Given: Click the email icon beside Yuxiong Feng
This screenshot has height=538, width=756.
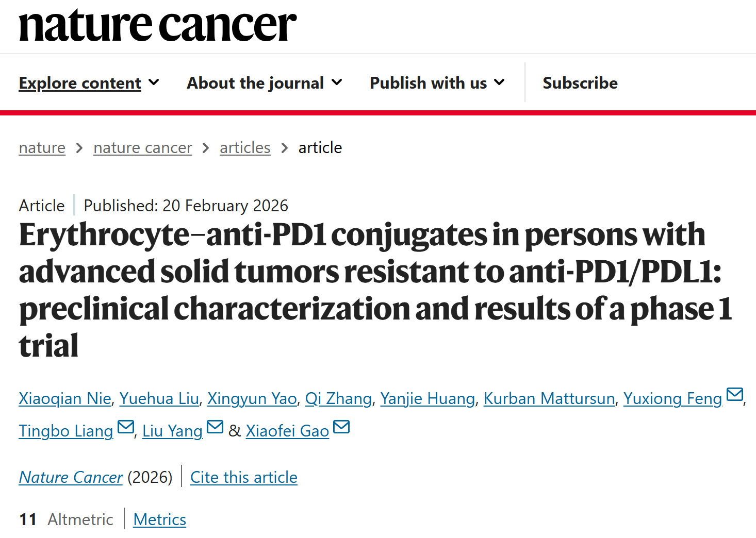Looking at the screenshot, I should pos(734,395).
